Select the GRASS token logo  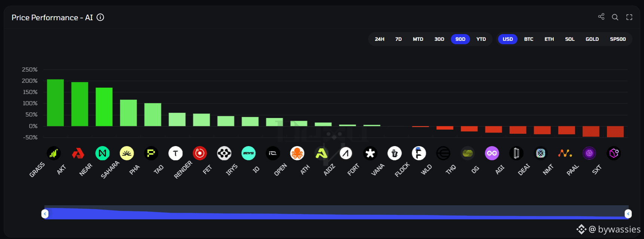54,153
